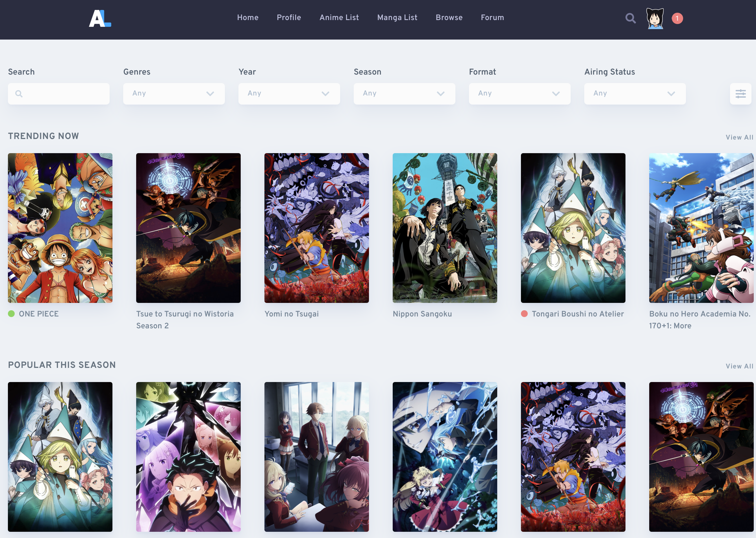
Task: Click View All for Trending Now
Action: click(739, 137)
